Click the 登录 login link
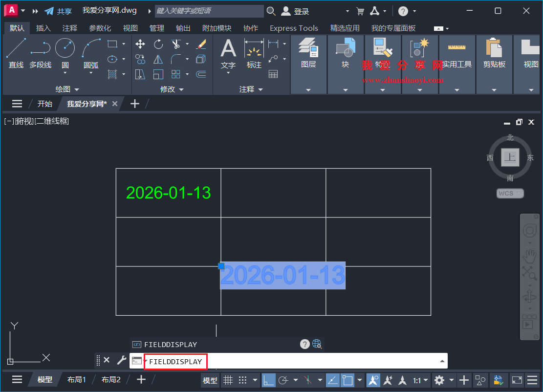Viewport: 543px width, 392px height. click(x=302, y=11)
